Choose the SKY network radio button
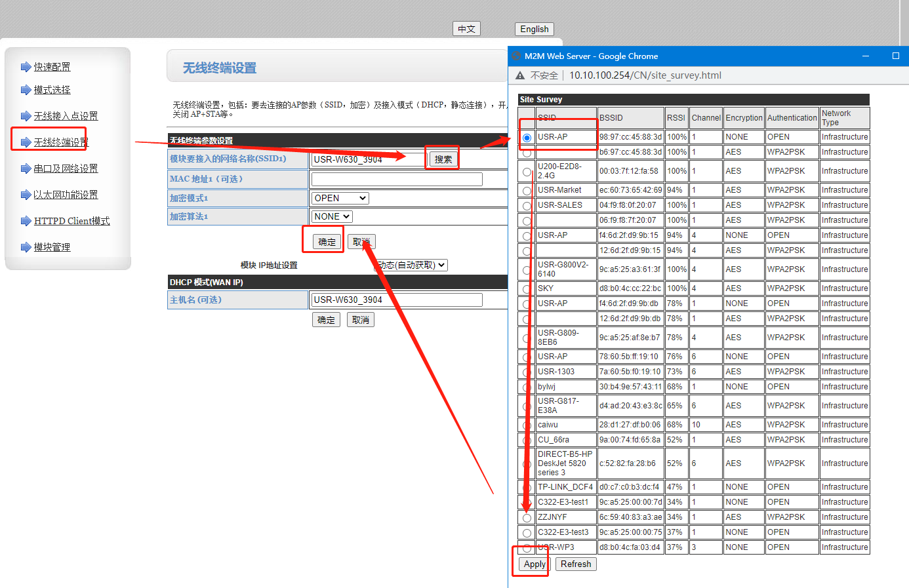 pyautogui.click(x=527, y=289)
